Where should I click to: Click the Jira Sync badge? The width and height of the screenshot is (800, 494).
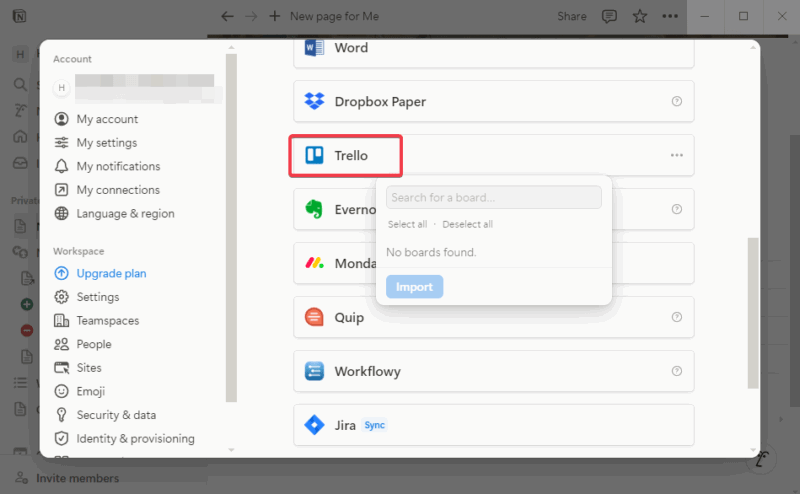click(374, 425)
